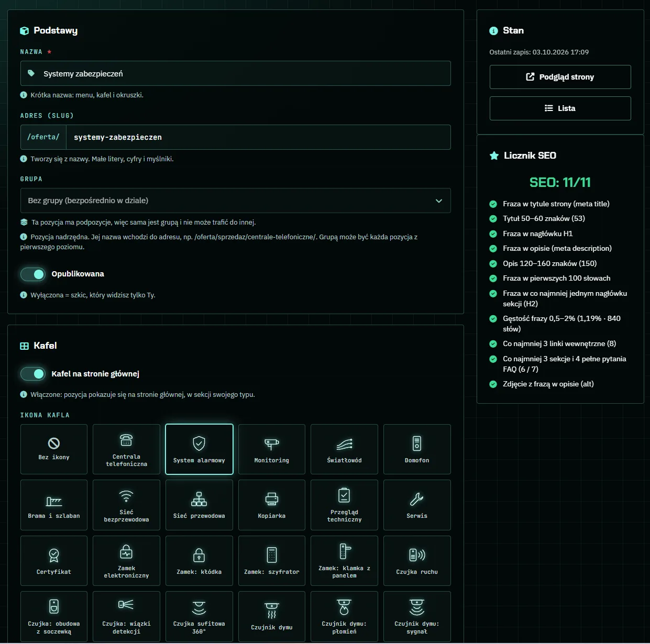Open the Grupa dropdown
The width and height of the screenshot is (650, 644).
[x=236, y=201]
